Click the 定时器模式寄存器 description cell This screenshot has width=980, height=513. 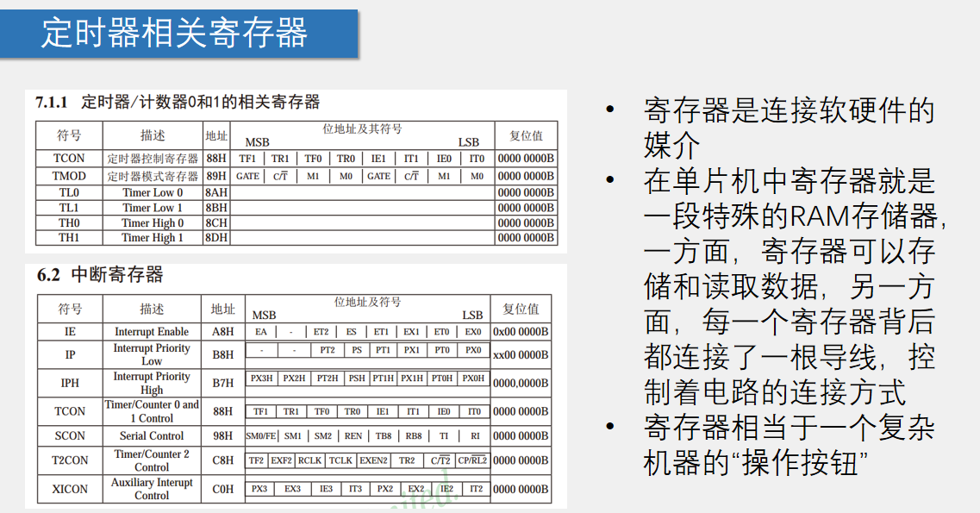coord(153,176)
